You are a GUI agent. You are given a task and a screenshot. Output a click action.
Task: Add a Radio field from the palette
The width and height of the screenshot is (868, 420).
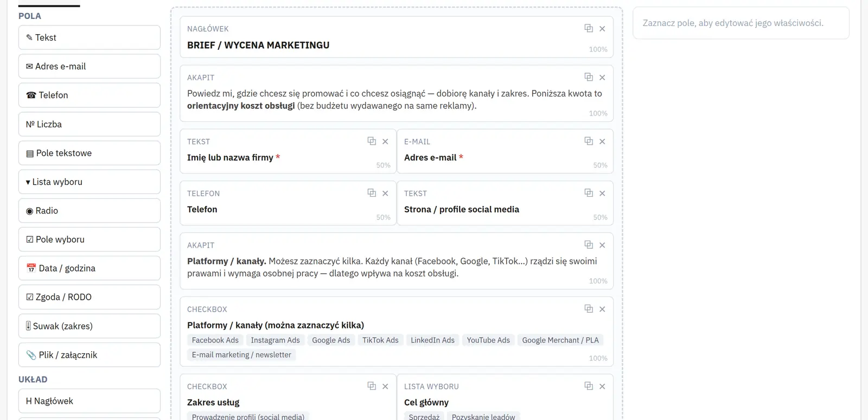coord(90,211)
